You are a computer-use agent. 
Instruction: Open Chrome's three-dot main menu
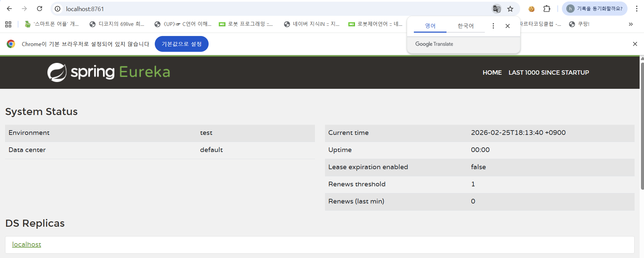637,9
